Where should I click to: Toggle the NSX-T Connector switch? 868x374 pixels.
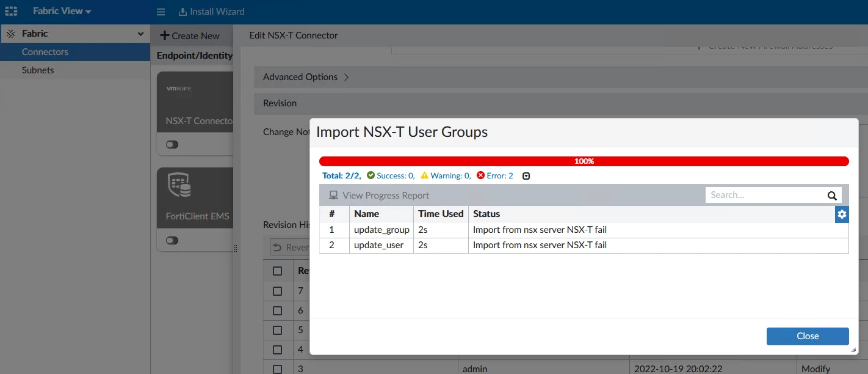(x=172, y=145)
